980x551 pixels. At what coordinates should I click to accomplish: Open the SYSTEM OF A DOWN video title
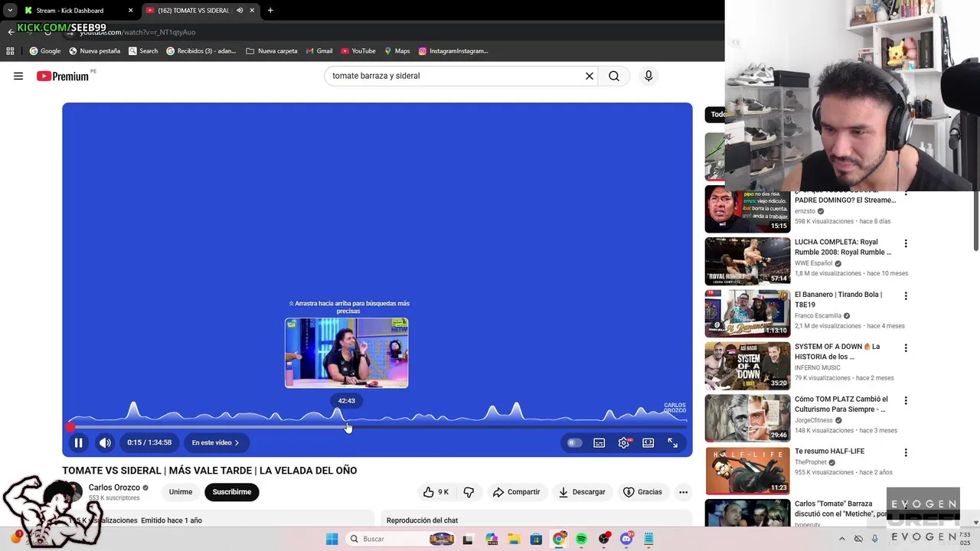[838, 351]
